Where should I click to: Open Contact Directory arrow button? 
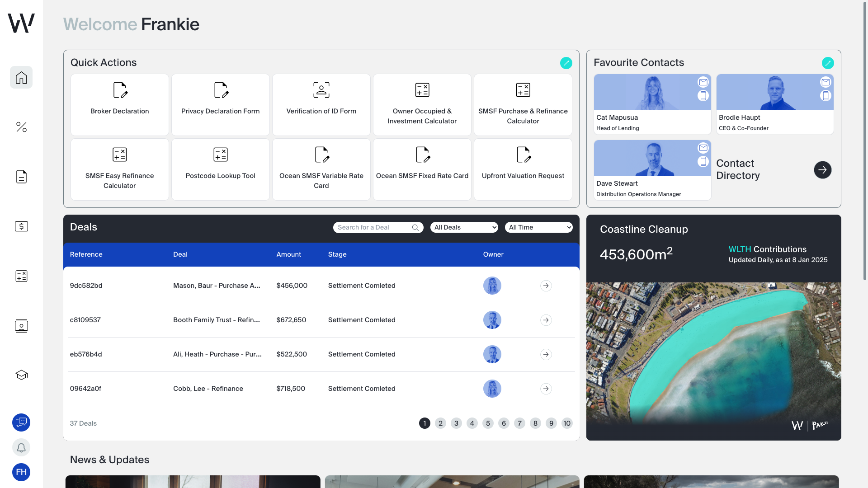tap(822, 170)
